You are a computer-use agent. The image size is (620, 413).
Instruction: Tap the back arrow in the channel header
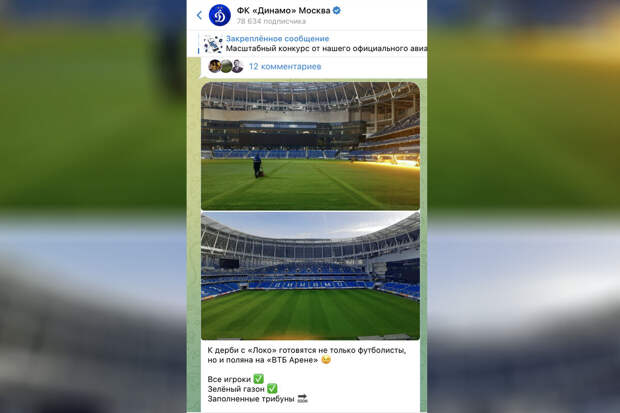(x=199, y=15)
